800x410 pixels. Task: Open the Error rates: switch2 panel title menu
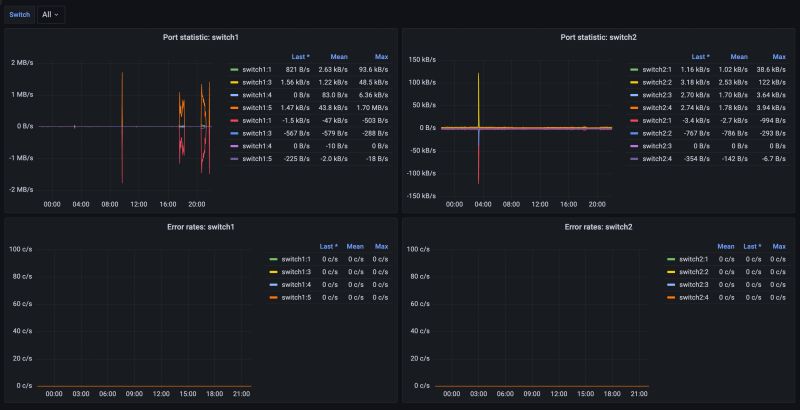pyautogui.click(x=598, y=227)
